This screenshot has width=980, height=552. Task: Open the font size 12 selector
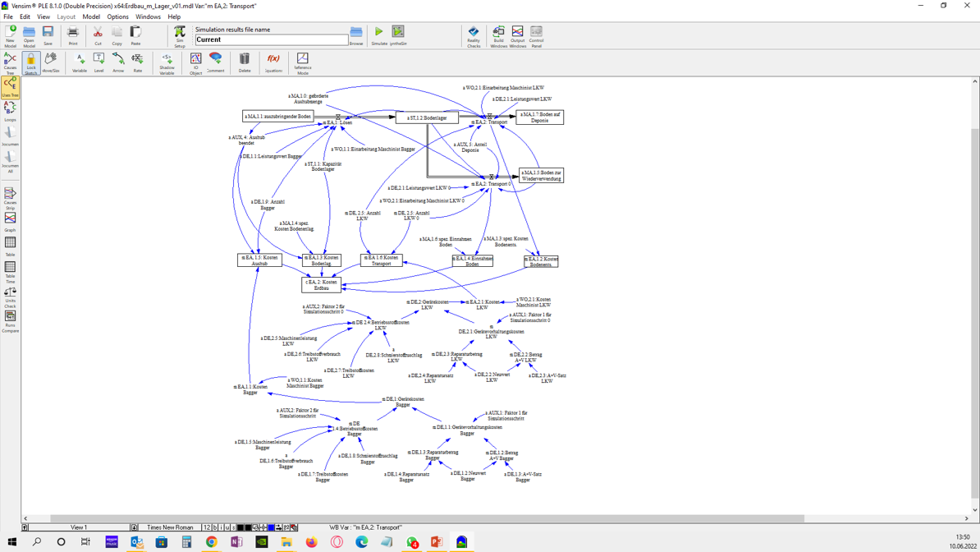(207, 527)
